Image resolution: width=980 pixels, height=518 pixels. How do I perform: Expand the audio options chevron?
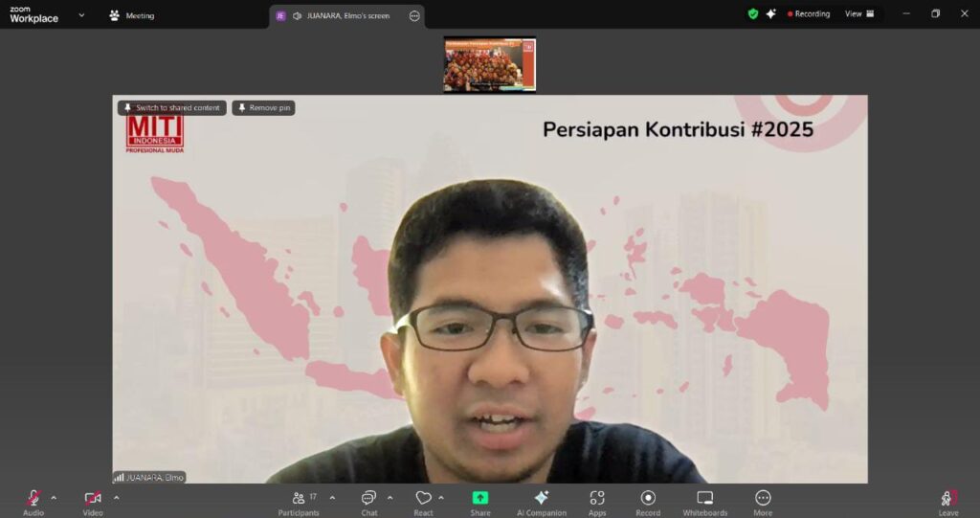(54, 497)
